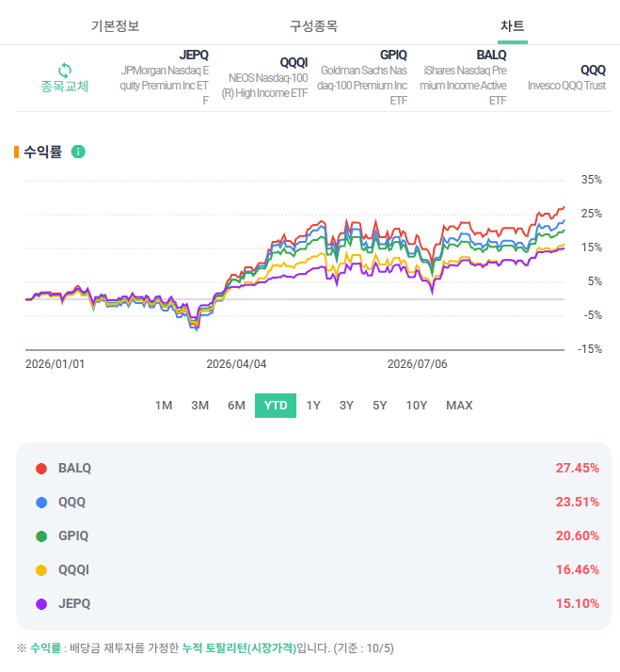Switch to the 구성종목 tab

(x=313, y=25)
